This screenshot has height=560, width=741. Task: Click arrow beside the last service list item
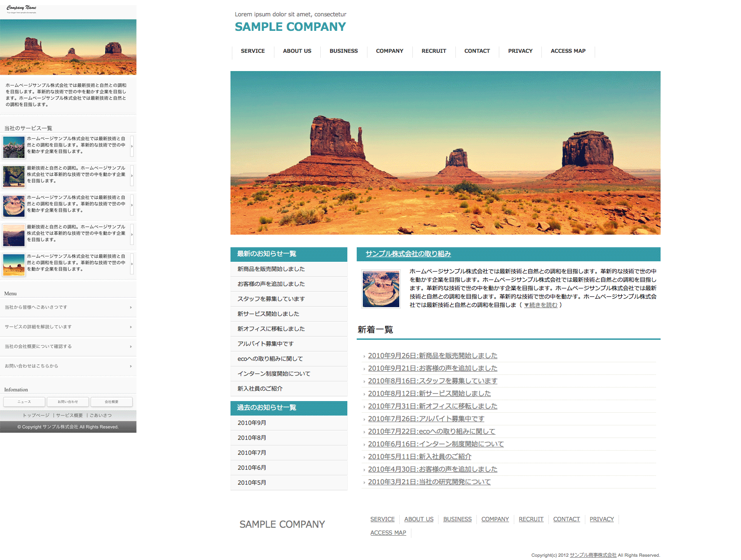pyautogui.click(x=132, y=264)
